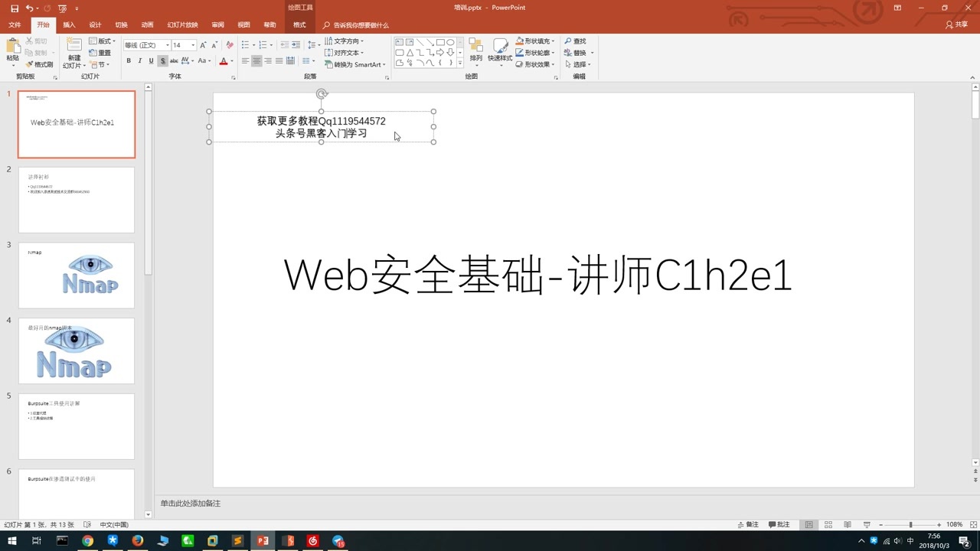The width and height of the screenshot is (980, 551).
Task: Click the 'Tell me what you want' search box
Action: [356, 25]
